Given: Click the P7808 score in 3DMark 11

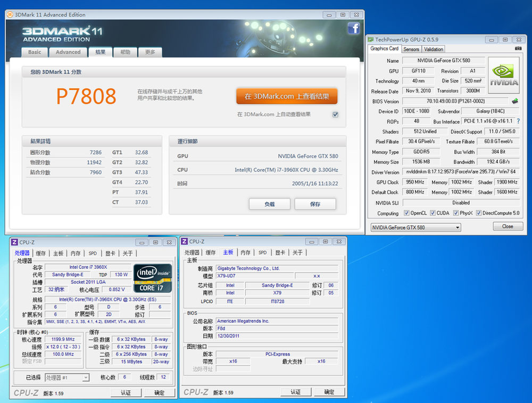Looking at the screenshot, I should 86,96.
